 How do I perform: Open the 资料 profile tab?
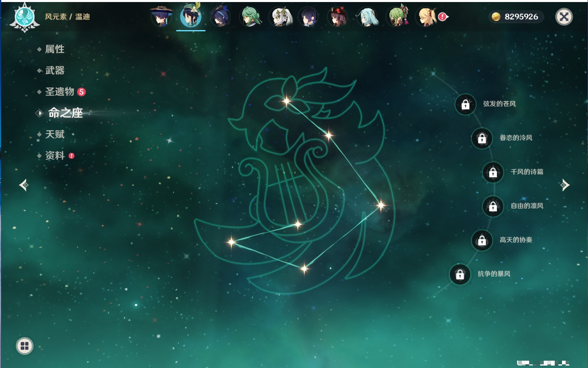tap(54, 155)
